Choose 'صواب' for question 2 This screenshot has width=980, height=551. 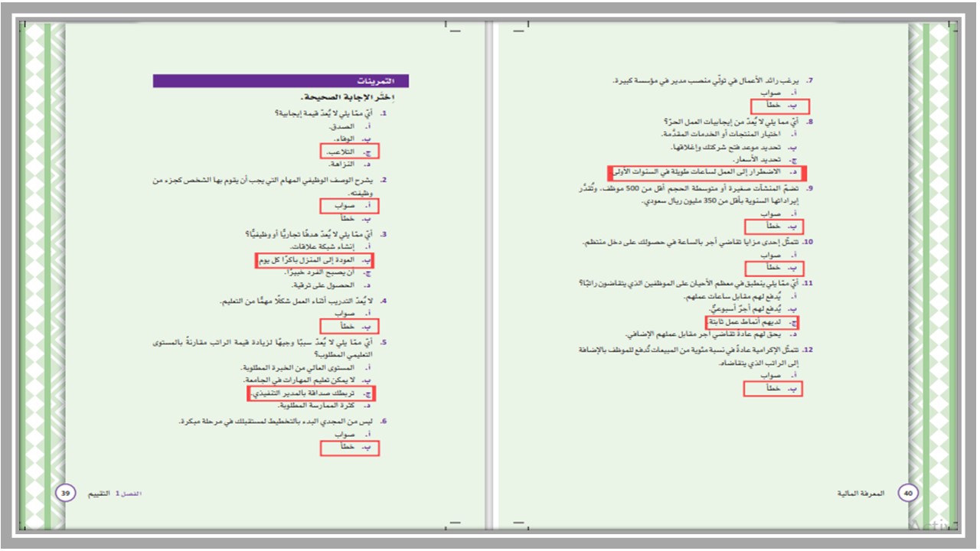pyautogui.click(x=349, y=206)
